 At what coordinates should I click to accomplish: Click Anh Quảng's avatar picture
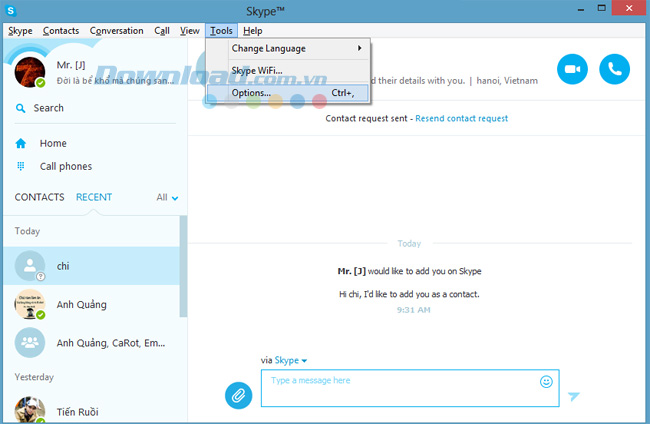[30, 304]
